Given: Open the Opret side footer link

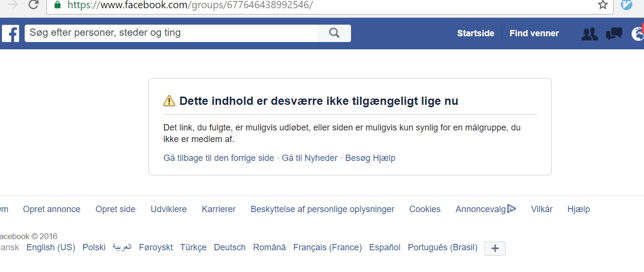Looking at the screenshot, I should click(x=116, y=209).
